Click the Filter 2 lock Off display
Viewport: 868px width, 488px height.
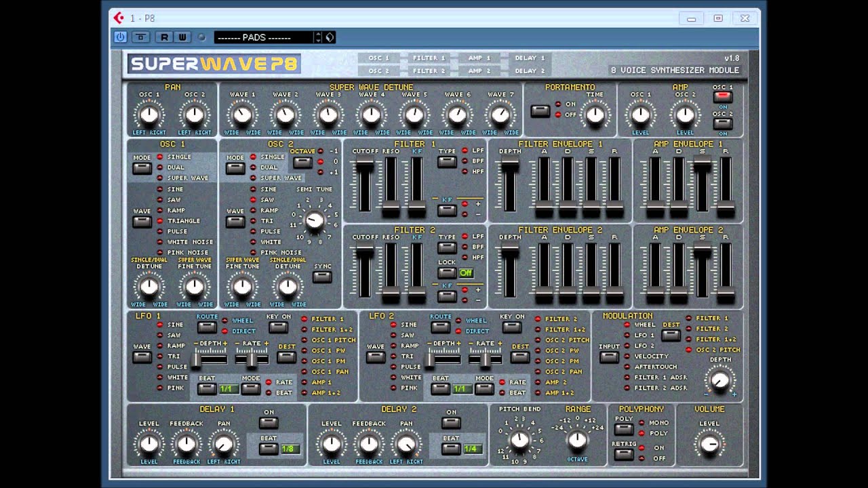point(466,273)
